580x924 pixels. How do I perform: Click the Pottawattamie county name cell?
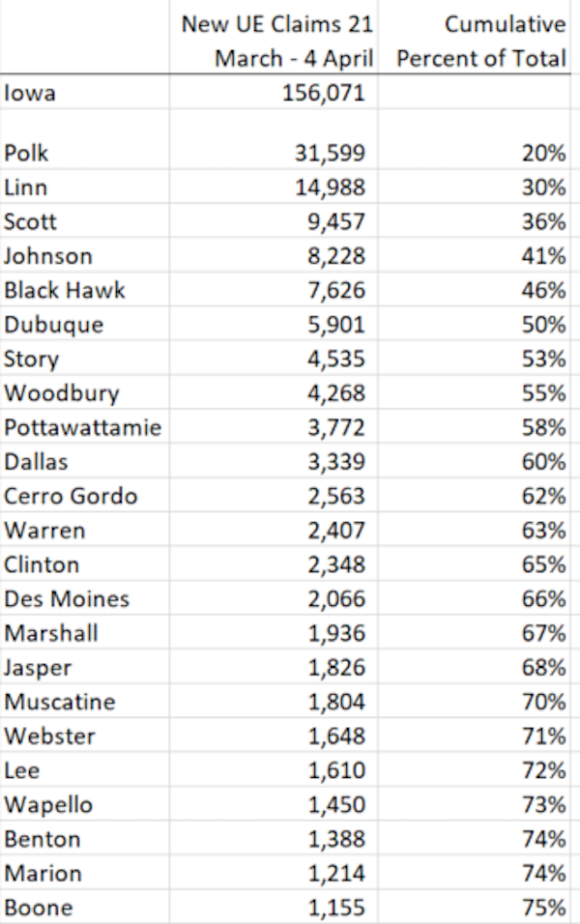pyautogui.click(x=85, y=426)
